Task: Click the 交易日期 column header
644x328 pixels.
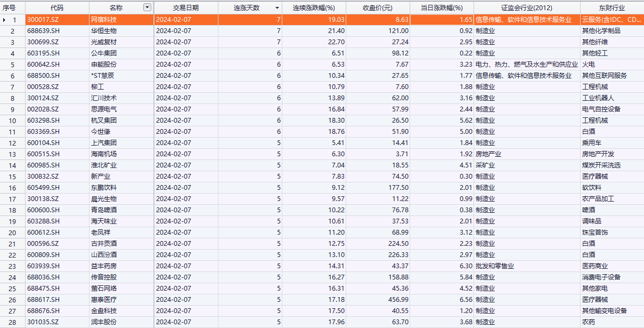Action: (186, 8)
